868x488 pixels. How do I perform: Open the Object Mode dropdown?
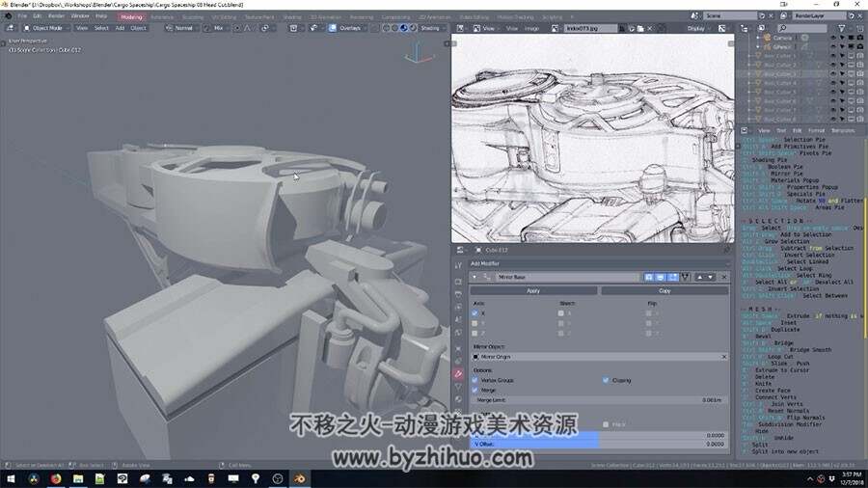(46, 28)
